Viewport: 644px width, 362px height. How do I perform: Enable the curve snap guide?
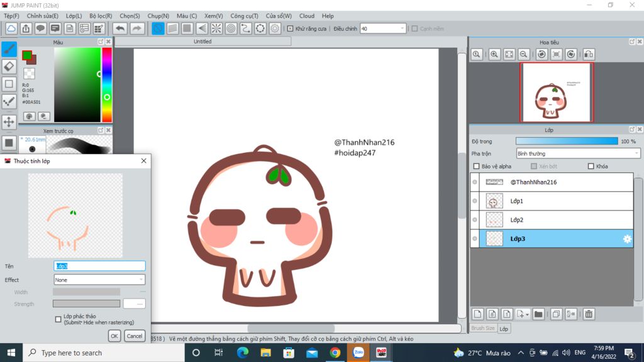[246, 28]
